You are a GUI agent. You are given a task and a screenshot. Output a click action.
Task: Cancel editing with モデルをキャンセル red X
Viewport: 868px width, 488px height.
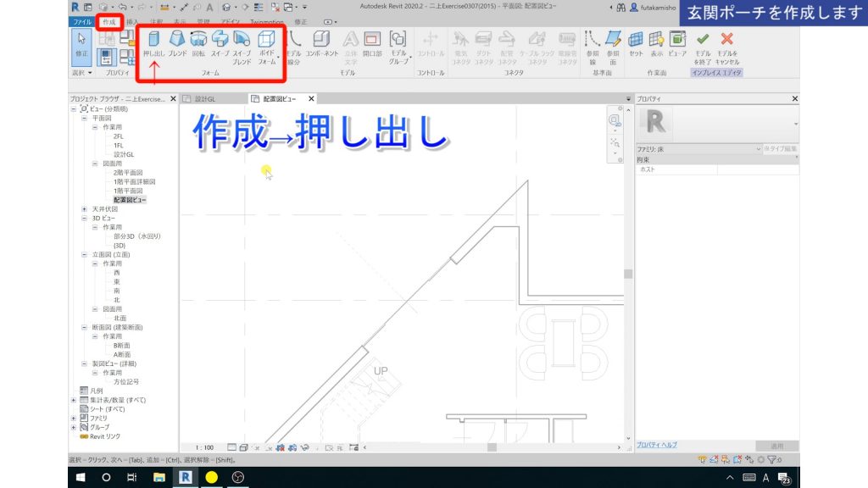click(727, 42)
